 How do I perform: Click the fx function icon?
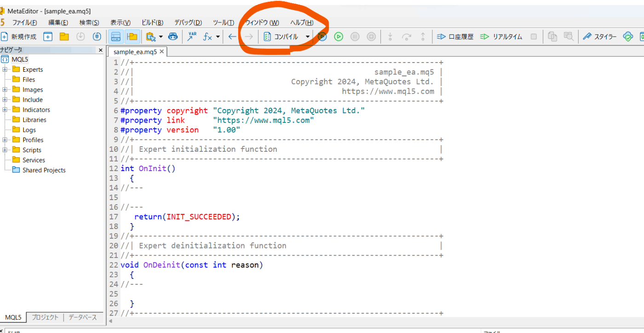click(207, 37)
